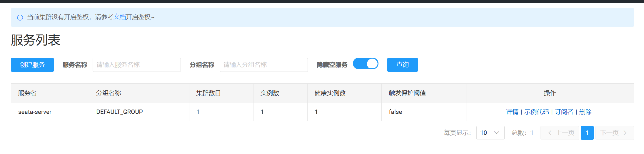Image resolution: width=644 pixels, height=154 pixels.
Task: Go to the 下一页 next page
Action: (615, 133)
